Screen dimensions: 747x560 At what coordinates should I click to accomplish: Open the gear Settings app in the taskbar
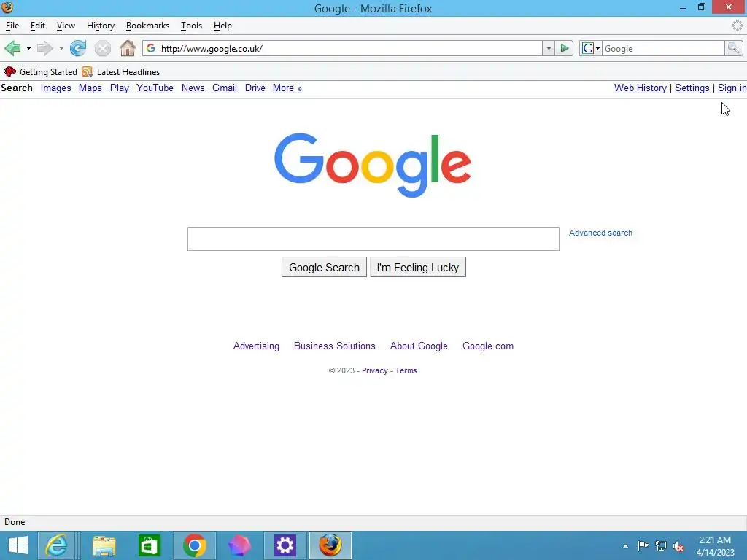[285, 545]
